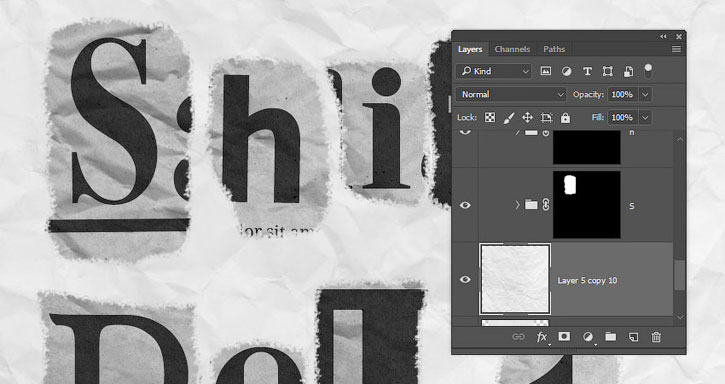Open the Kind filter dropdown
This screenshot has width=725, height=384.
click(x=494, y=71)
